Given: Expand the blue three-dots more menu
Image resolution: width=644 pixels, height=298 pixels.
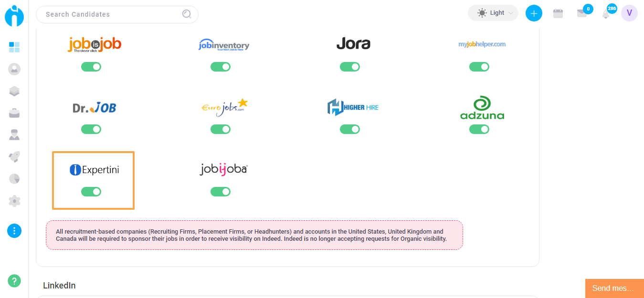Looking at the screenshot, I should pyautogui.click(x=14, y=231).
